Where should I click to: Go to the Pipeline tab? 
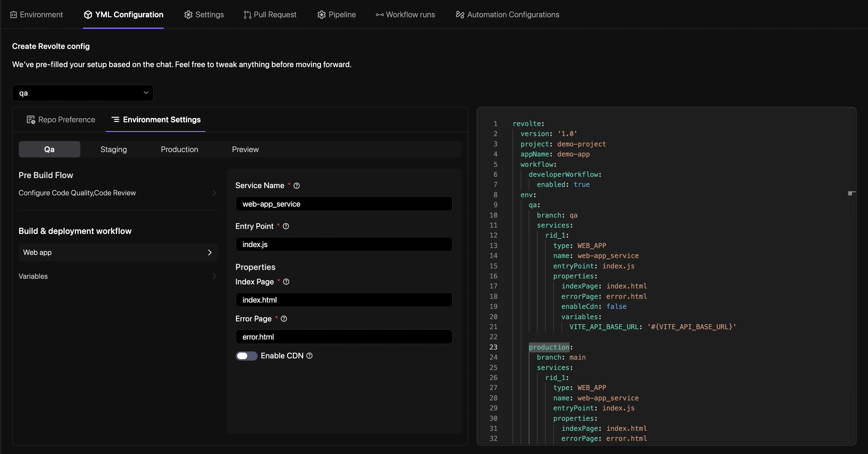point(336,14)
